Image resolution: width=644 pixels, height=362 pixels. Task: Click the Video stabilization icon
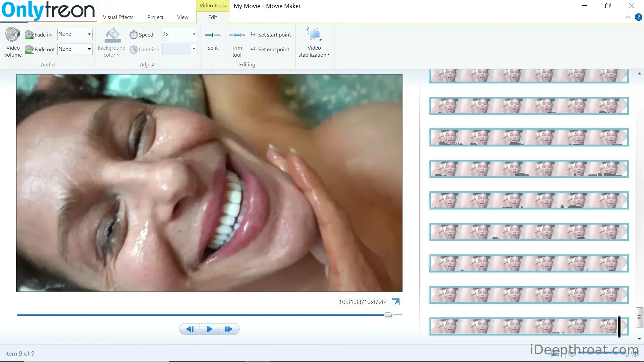pos(314,34)
